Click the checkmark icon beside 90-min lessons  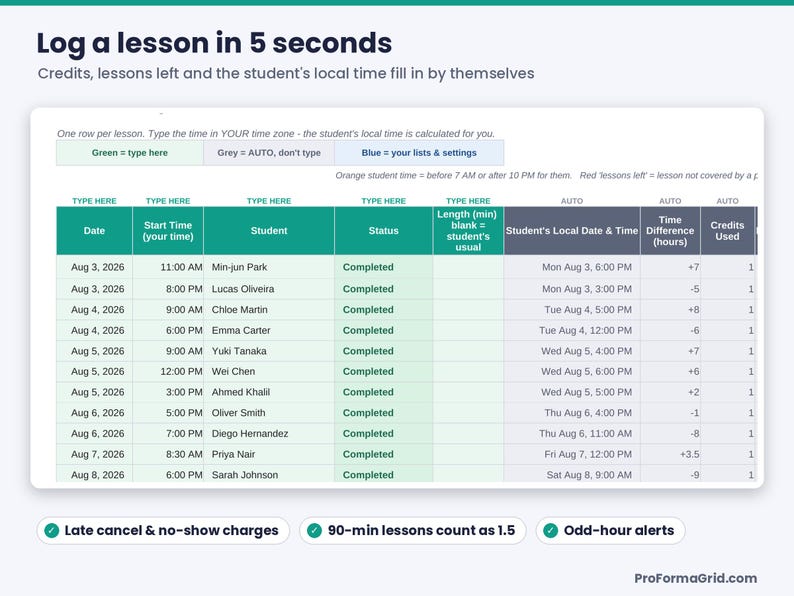coord(314,530)
